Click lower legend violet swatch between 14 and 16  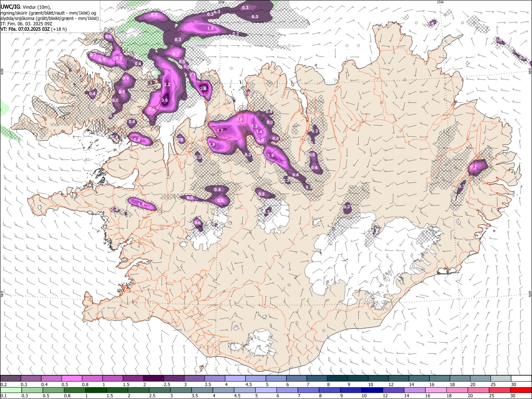(x=414, y=390)
